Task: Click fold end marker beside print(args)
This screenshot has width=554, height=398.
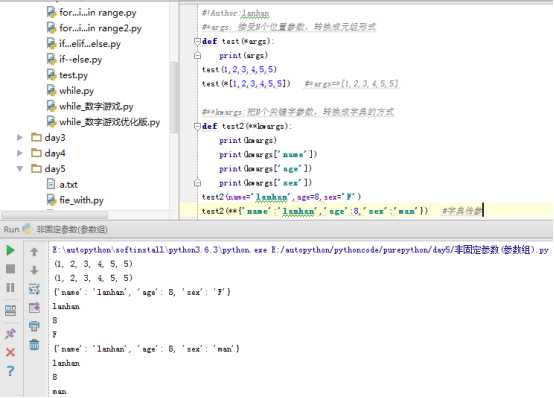Action: point(198,55)
